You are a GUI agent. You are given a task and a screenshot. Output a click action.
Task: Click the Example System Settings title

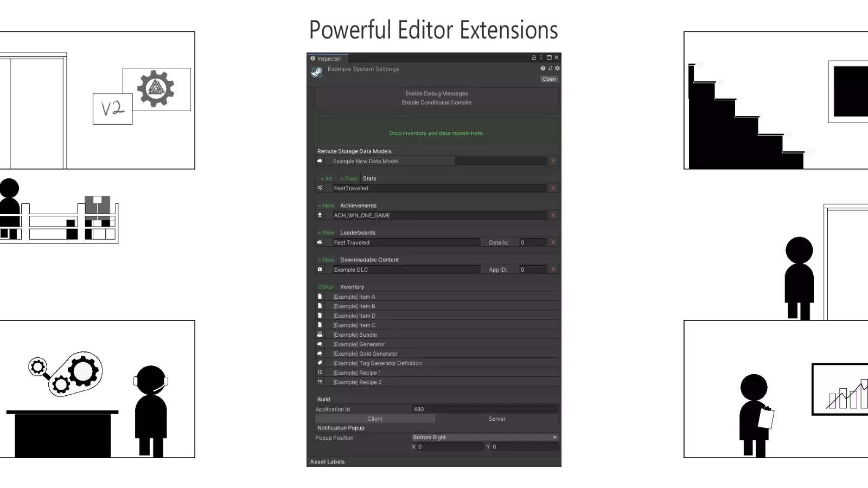tap(363, 69)
